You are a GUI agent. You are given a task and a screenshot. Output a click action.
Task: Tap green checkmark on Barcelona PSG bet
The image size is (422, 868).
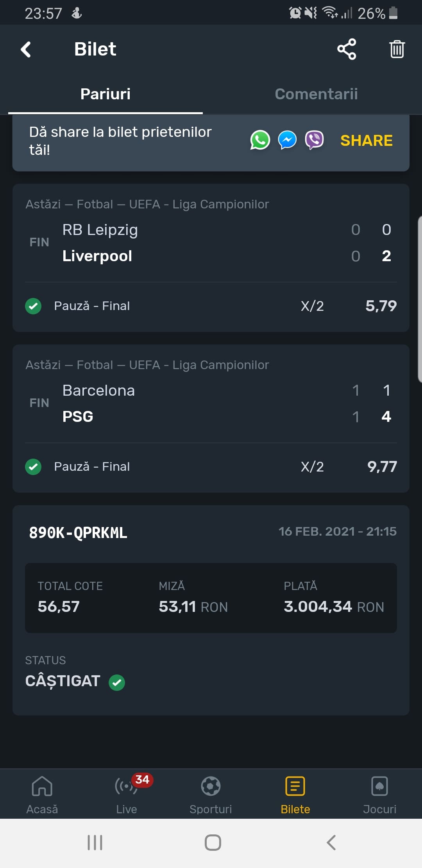(33, 466)
